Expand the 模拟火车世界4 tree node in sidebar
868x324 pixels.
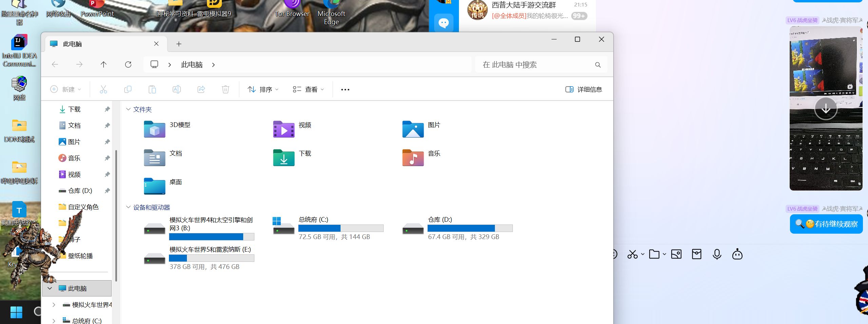pyautogui.click(x=54, y=305)
